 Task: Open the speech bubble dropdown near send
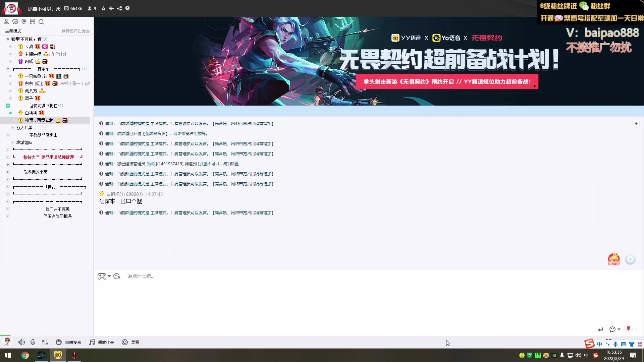pos(615,329)
